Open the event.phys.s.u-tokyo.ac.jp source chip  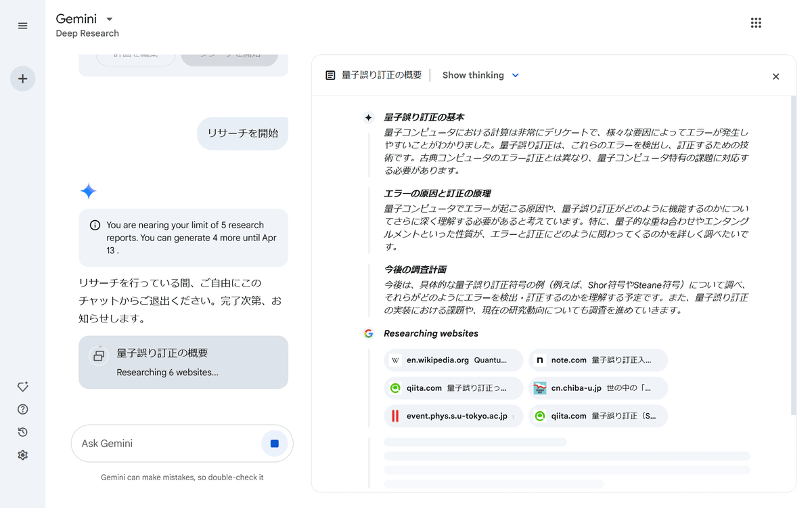[453, 416]
